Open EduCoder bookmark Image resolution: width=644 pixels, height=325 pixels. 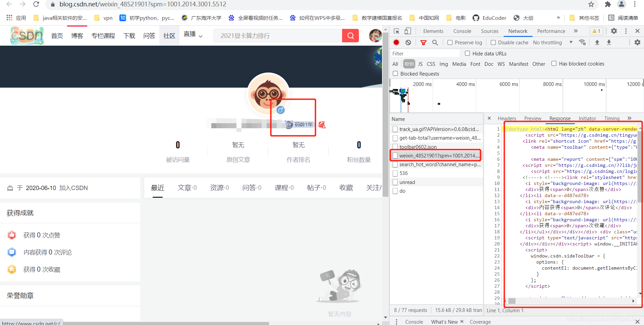click(489, 18)
